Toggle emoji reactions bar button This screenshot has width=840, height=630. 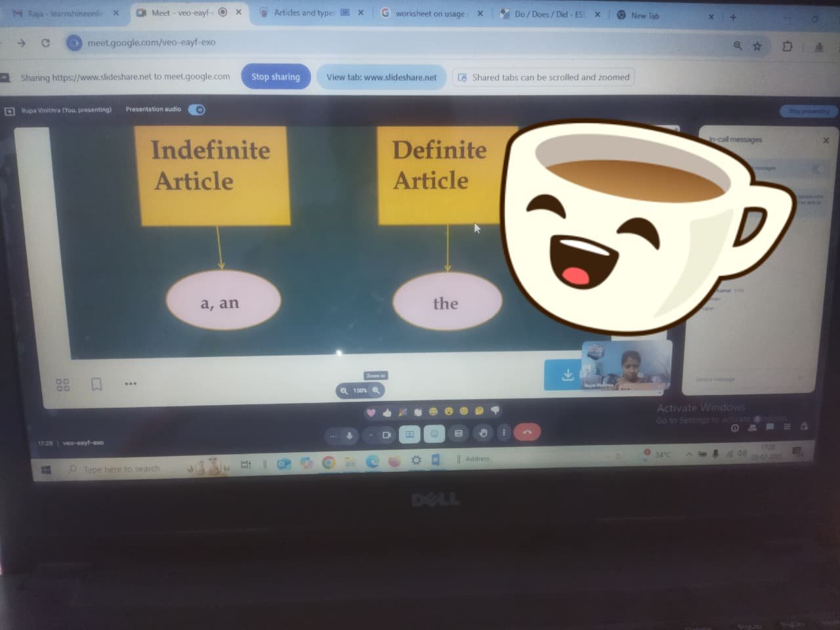434,434
